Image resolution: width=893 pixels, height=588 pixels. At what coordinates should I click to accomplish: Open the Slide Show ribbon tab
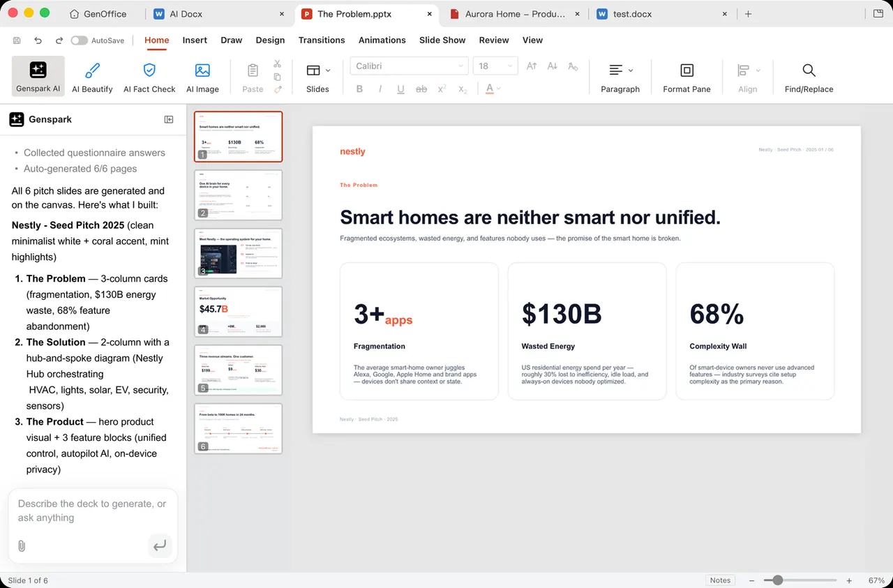[442, 40]
